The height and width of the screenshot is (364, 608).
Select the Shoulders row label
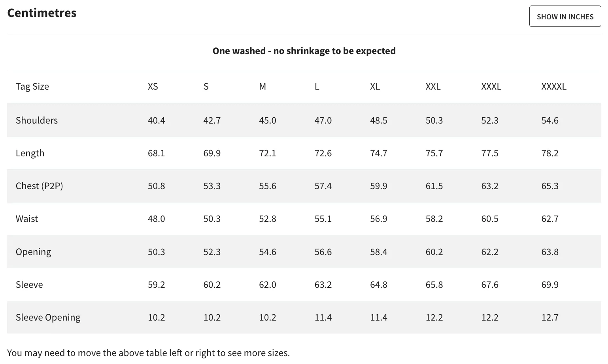37,120
